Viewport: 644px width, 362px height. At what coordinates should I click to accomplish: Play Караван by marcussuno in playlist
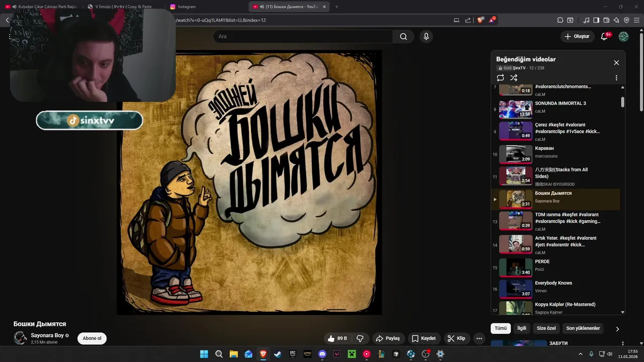(x=555, y=154)
